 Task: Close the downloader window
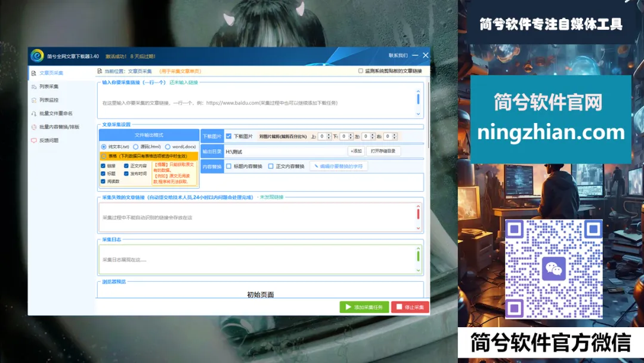coord(426,55)
